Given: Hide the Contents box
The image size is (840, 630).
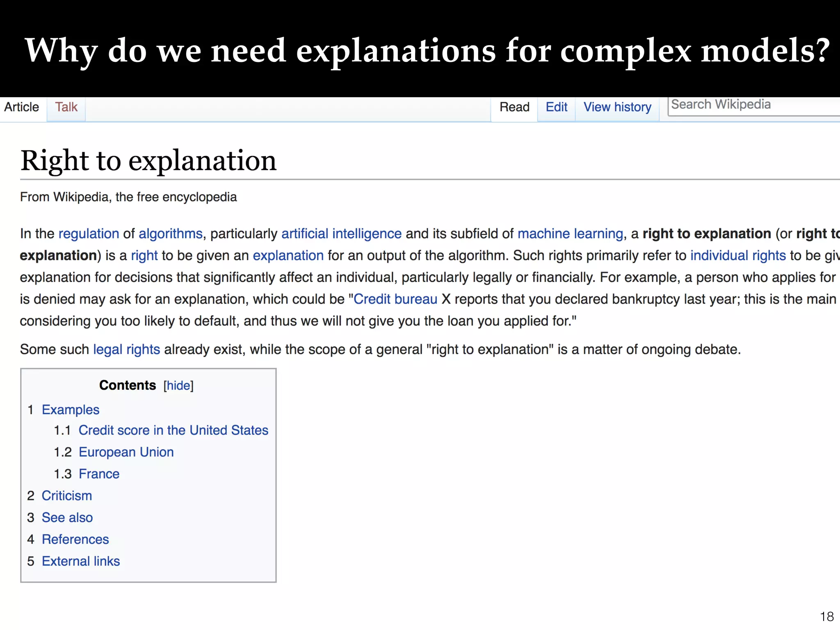Looking at the screenshot, I should pos(178,386).
